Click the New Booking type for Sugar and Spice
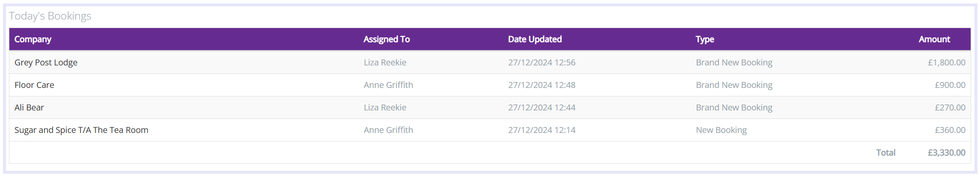The height and width of the screenshot is (178, 980). coord(721,130)
